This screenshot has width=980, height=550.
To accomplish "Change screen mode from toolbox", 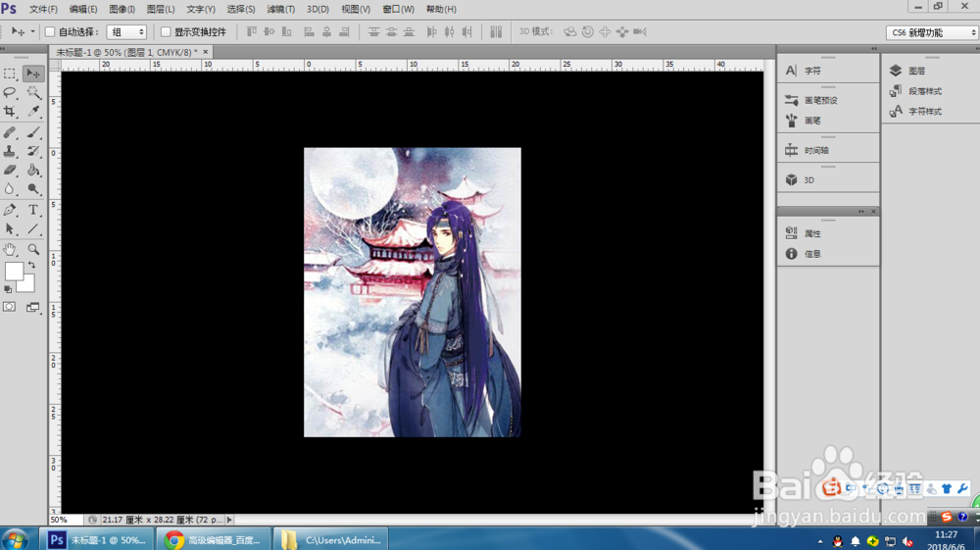I will pyautogui.click(x=33, y=307).
